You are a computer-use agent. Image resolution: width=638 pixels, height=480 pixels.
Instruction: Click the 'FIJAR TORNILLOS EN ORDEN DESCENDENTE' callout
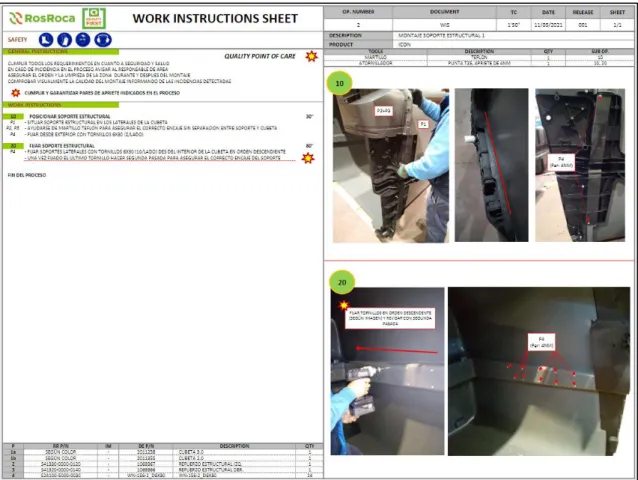(390, 319)
